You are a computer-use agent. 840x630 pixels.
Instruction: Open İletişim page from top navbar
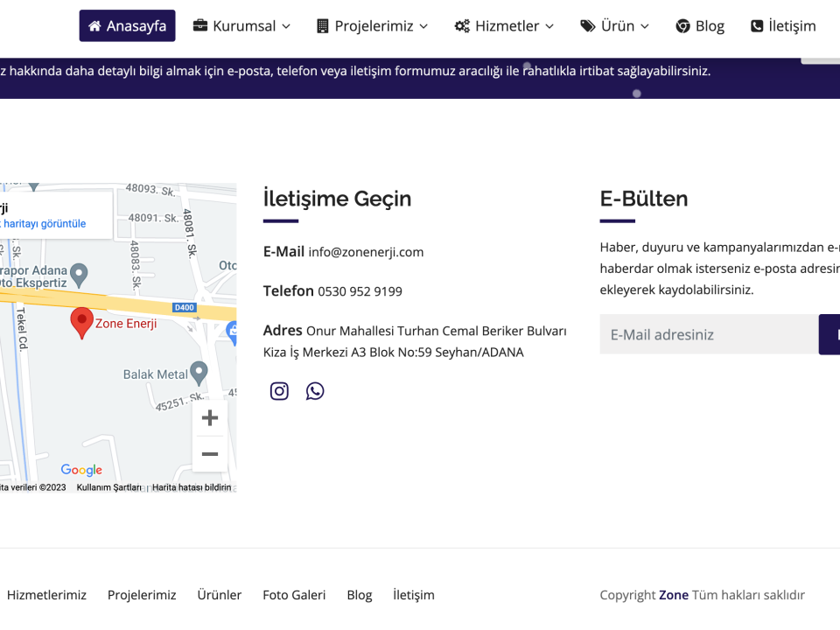pyautogui.click(x=783, y=25)
